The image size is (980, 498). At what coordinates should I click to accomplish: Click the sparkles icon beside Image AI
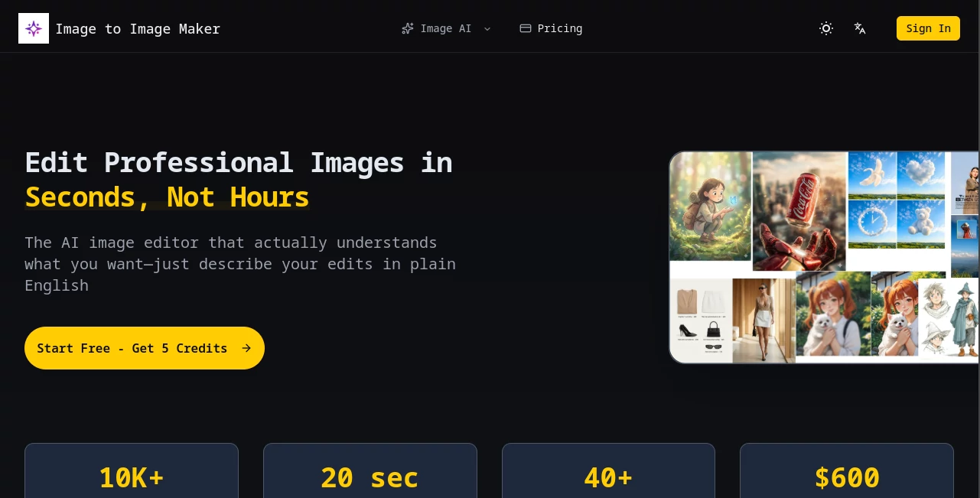pos(408,28)
